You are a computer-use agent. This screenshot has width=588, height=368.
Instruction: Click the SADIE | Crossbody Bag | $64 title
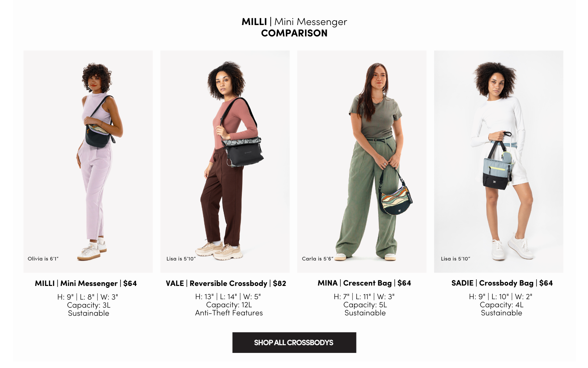(502, 283)
